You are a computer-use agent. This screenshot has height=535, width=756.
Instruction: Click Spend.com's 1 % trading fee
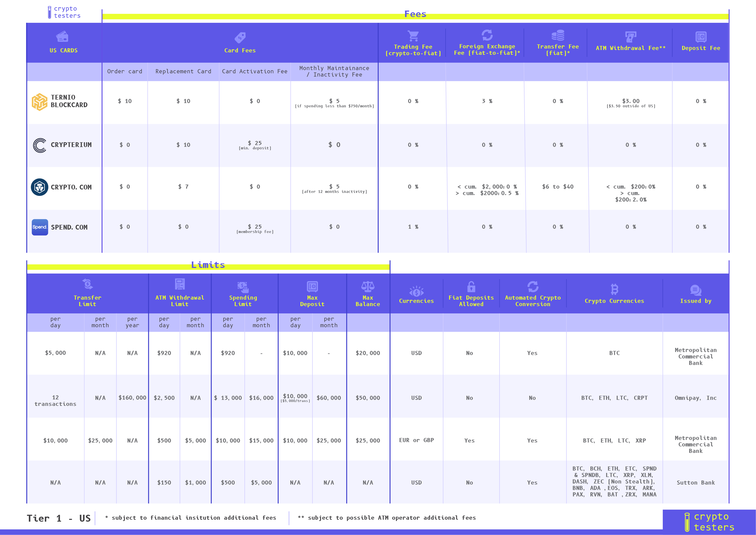pos(413,227)
